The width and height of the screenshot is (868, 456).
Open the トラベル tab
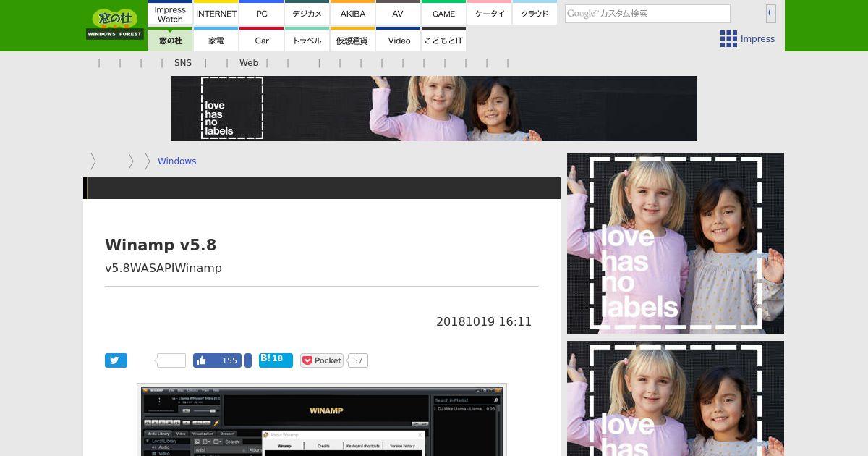click(x=307, y=40)
